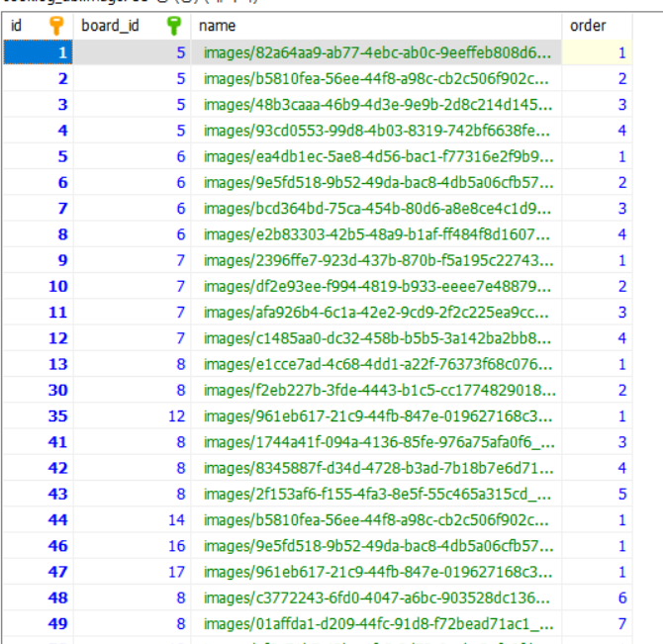Select name cell images/c1485aa0-dc32-458b

pyautogui.click(x=376, y=338)
